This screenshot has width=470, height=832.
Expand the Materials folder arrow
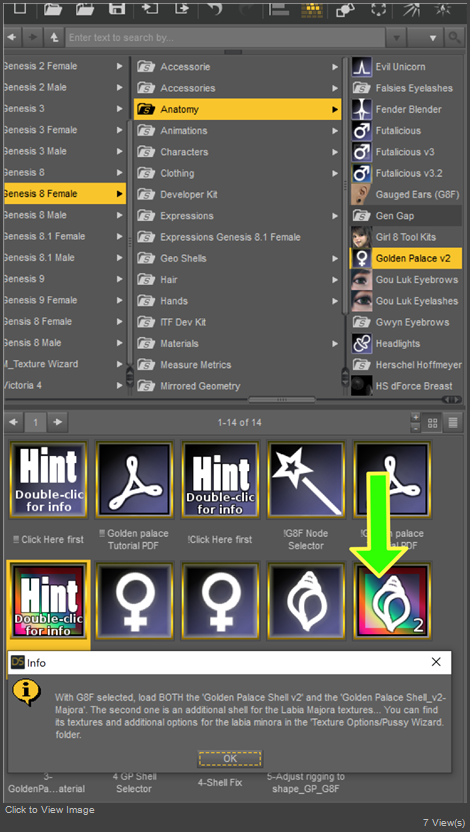pos(335,343)
